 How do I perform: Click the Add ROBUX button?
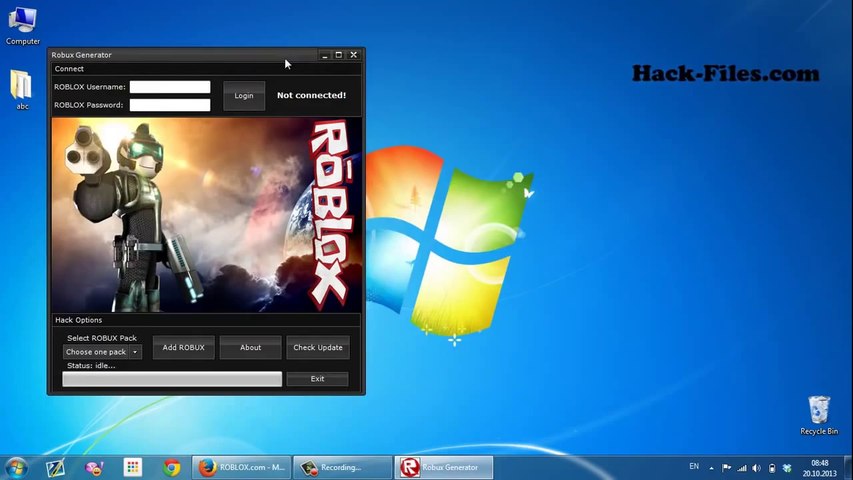pyautogui.click(x=183, y=347)
